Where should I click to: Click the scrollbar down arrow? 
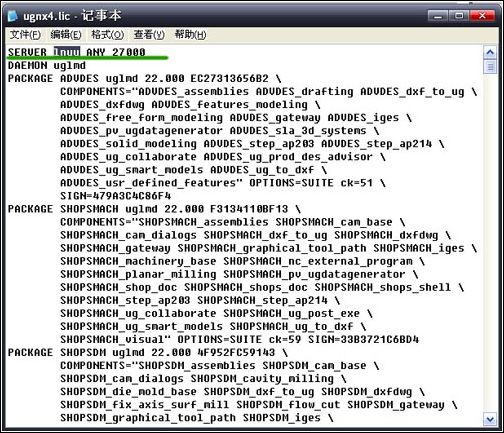point(490,419)
